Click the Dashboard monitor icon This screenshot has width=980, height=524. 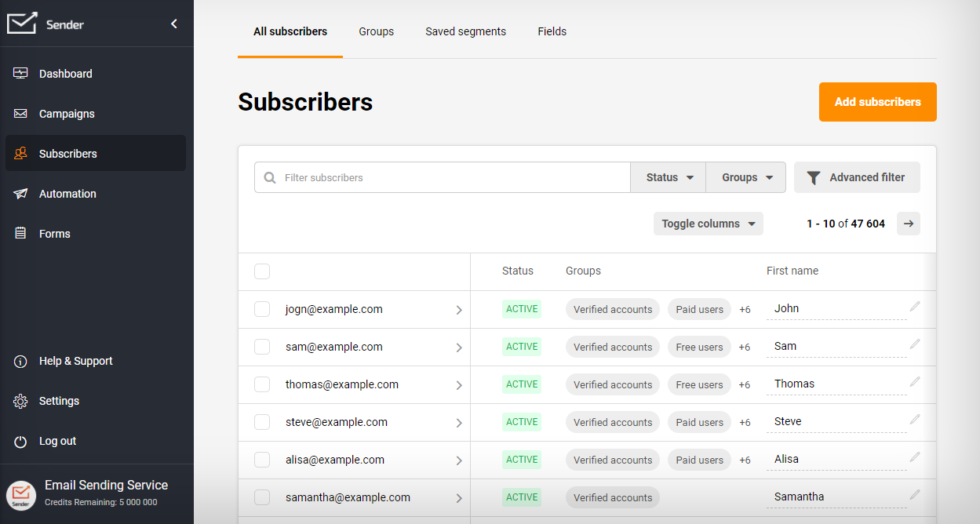(21, 74)
